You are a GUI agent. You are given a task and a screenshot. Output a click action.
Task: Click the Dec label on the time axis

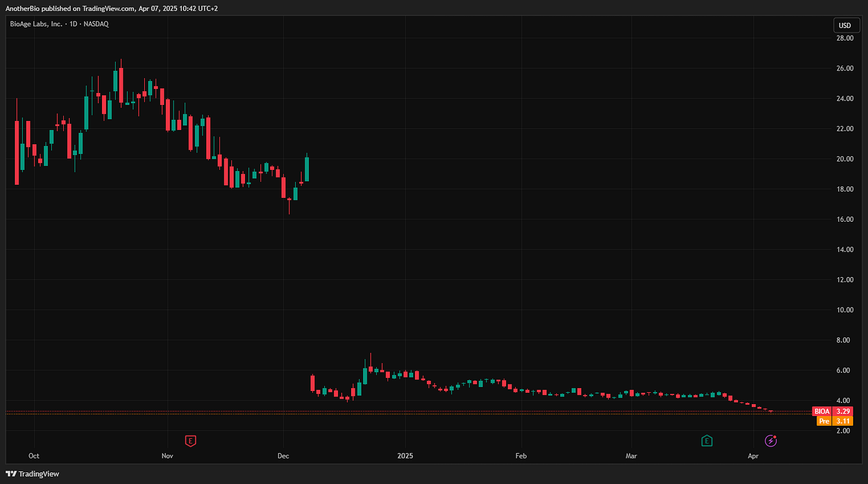point(283,456)
